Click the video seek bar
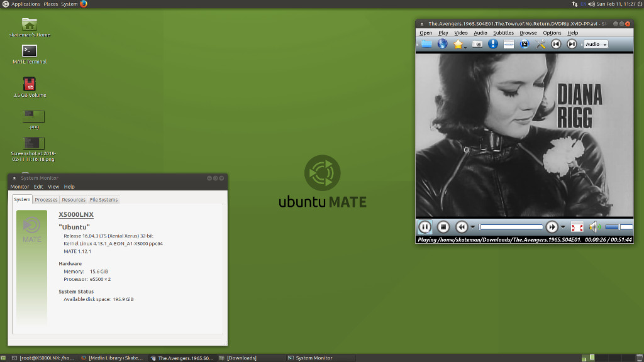 (511, 227)
